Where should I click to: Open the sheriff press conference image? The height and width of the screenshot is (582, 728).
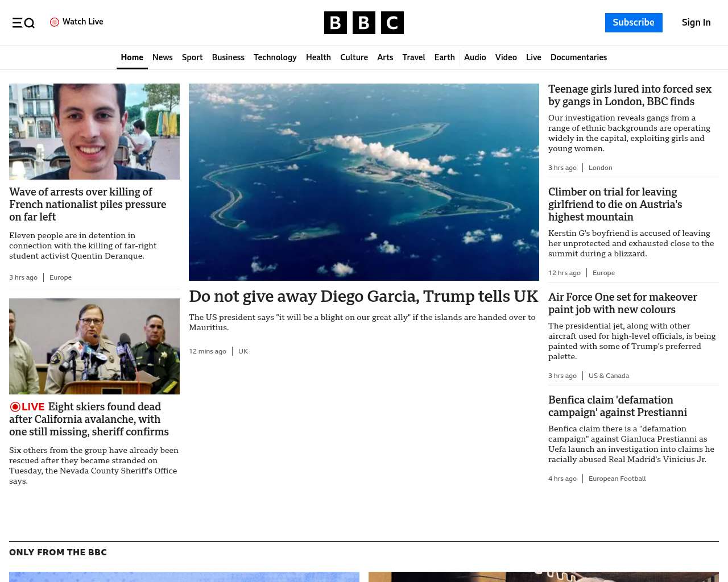pyautogui.click(x=94, y=346)
